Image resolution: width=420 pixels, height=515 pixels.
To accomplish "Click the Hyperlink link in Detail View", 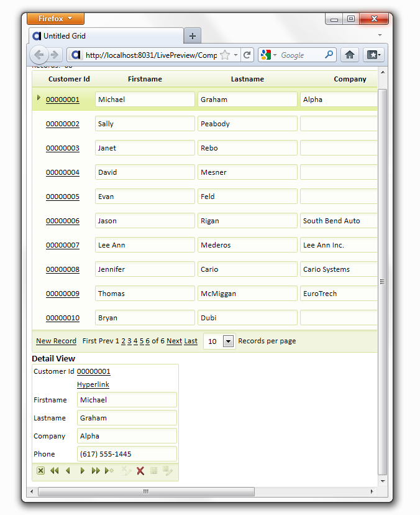I will [93, 384].
